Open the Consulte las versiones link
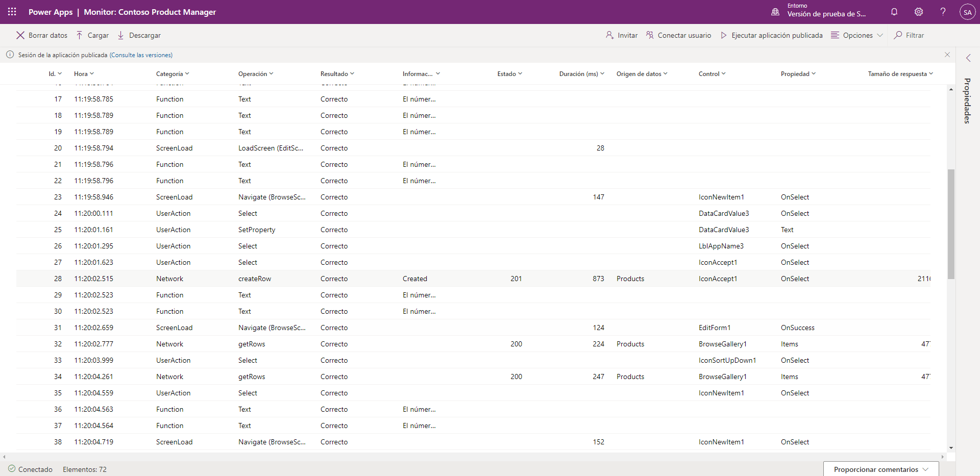The image size is (980, 476). tap(141, 55)
